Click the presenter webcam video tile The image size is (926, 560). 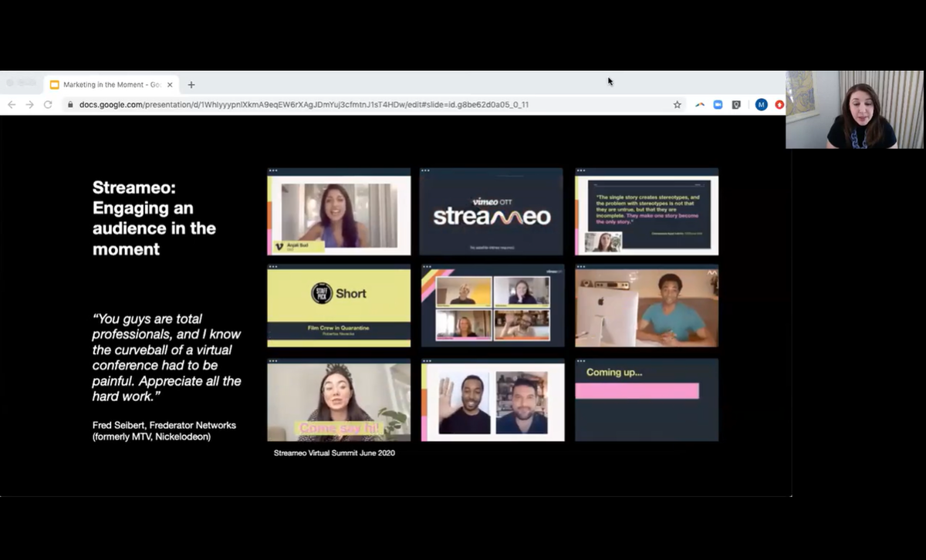tap(854, 110)
